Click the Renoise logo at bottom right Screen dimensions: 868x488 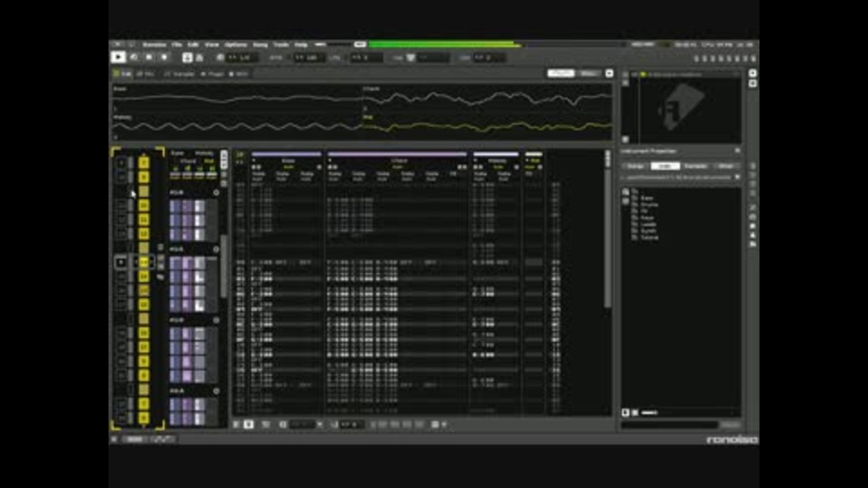click(x=731, y=440)
